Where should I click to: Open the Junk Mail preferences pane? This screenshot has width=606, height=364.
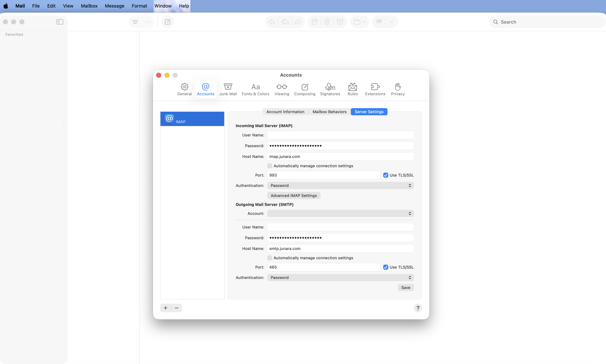228,89
